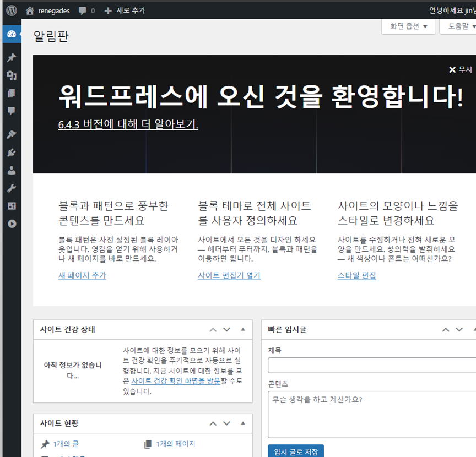Visit the renegades site home link
The width and height of the screenshot is (476, 457).
coord(48,10)
